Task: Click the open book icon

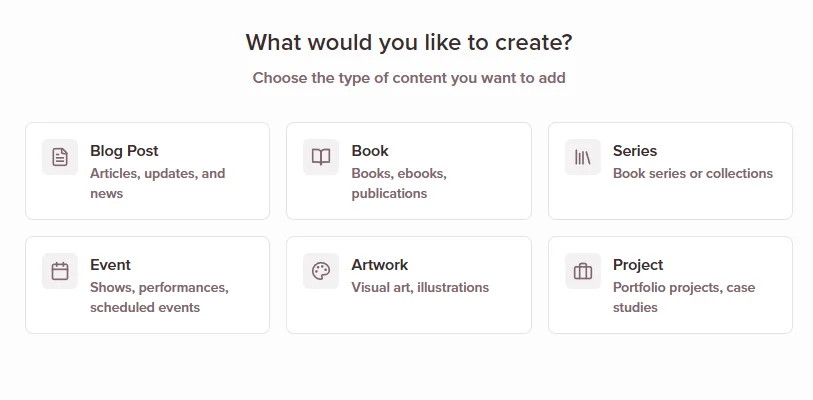Action: click(321, 157)
